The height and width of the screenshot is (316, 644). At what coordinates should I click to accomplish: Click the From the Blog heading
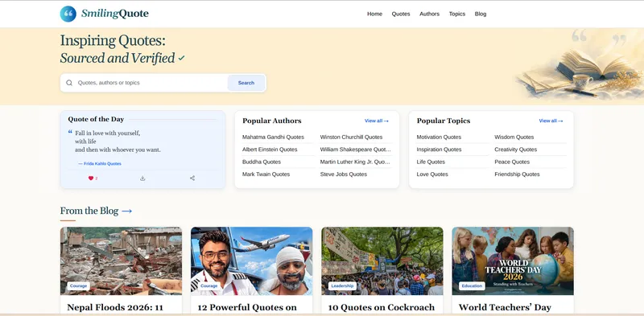click(89, 211)
